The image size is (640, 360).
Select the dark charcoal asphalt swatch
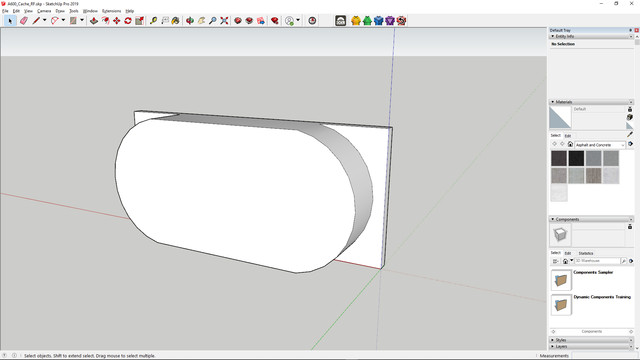pyautogui.click(x=559, y=158)
